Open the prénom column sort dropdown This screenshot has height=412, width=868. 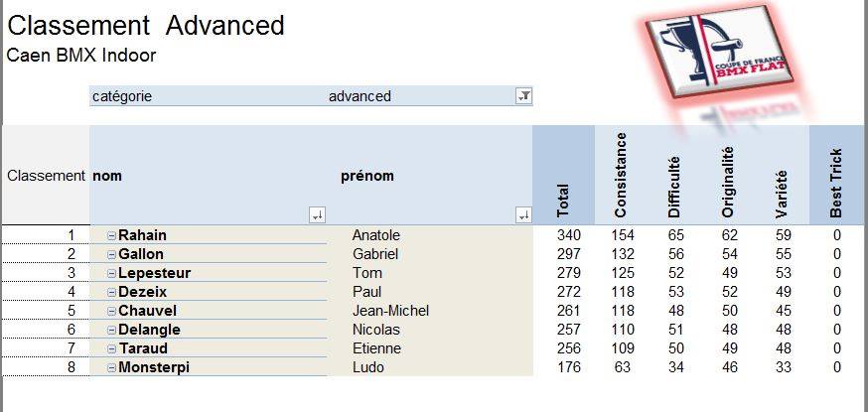(523, 215)
